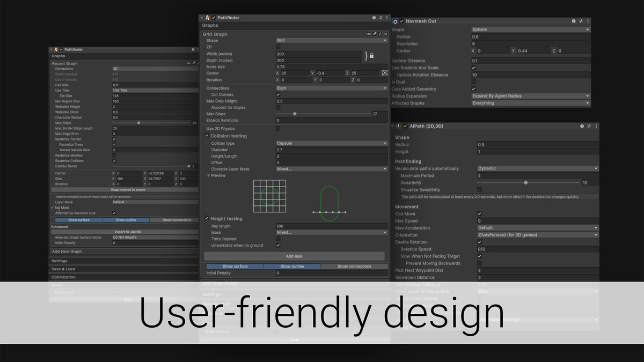
Task: Open the Radius Expansion dropdown
Action: (531, 96)
